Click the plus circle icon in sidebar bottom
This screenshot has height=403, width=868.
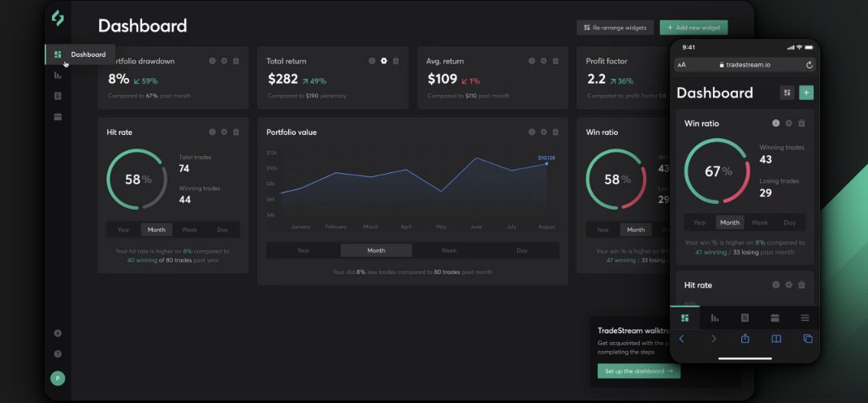pos(58,333)
